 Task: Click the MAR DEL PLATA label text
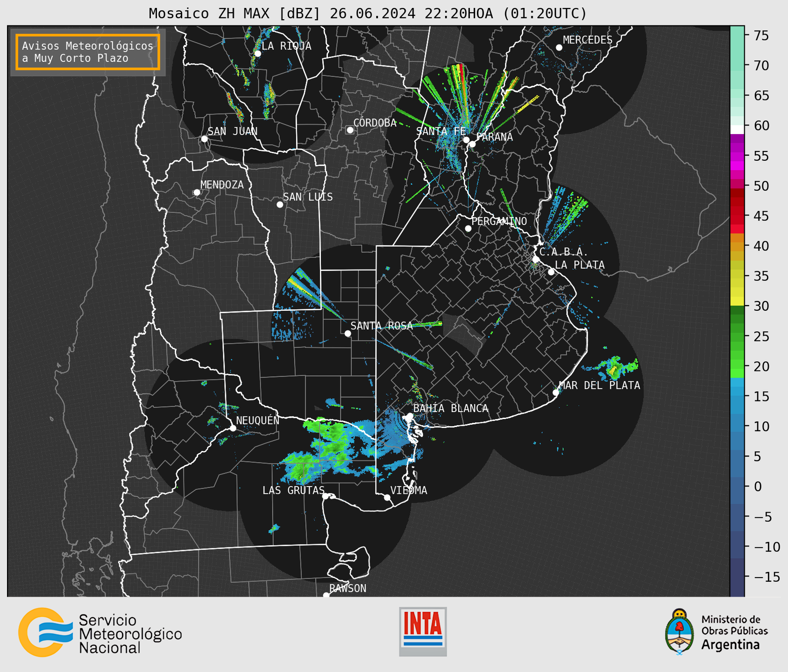pos(599,386)
